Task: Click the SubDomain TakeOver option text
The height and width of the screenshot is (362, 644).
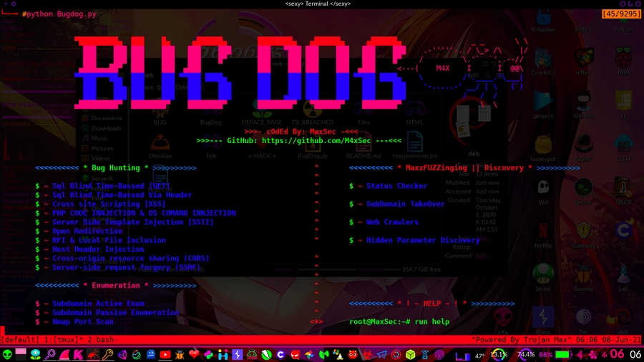Action: [x=405, y=204]
